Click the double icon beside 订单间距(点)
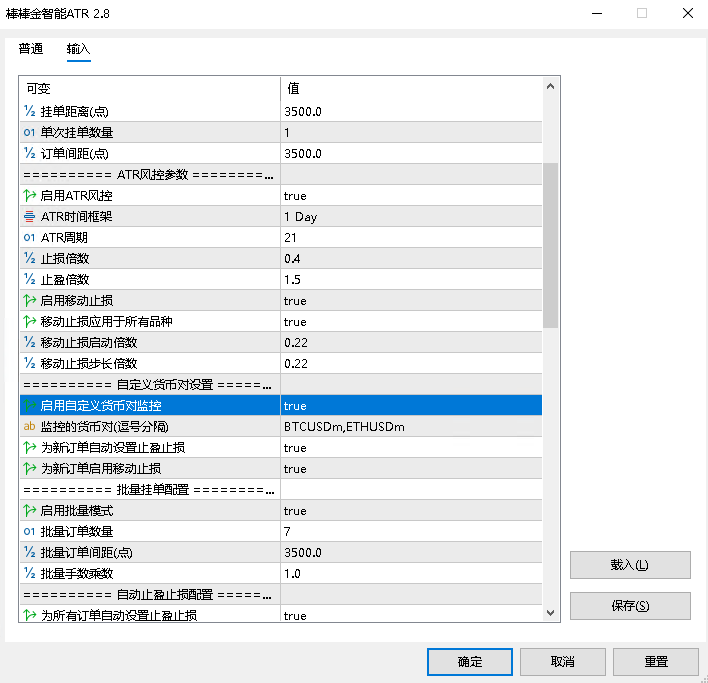The image size is (708, 683). (29, 153)
